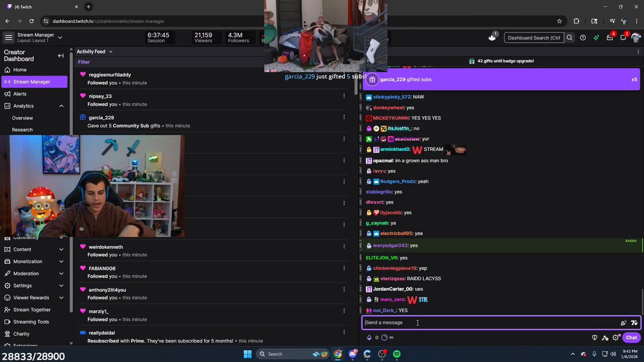Image resolution: width=644 pixels, height=362 pixels.
Task: Select Stream Manager in sidebar
Action: click(34, 82)
